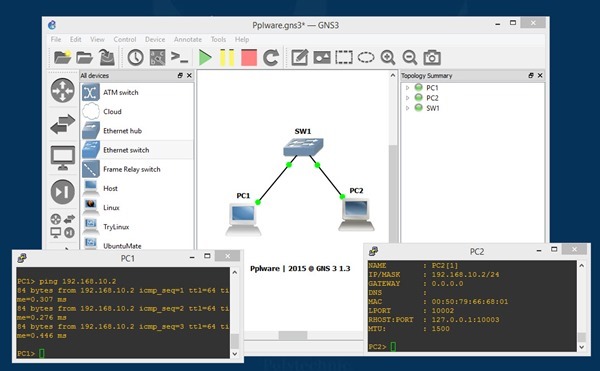Click the Pplware 2015 GNS3 note on canvas
The image size is (600, 371).
[300, 268]
